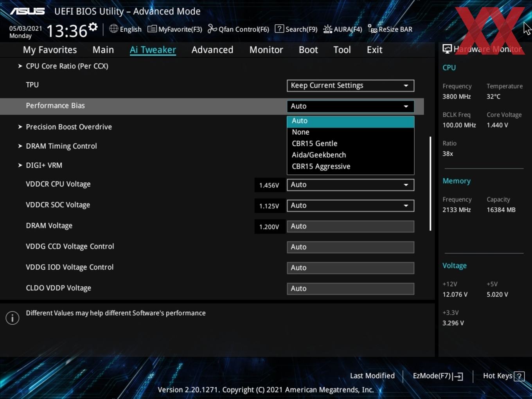Viewport: 532px width, 399px height.
Task: Switch to the Boot tab
Action: 308,50
